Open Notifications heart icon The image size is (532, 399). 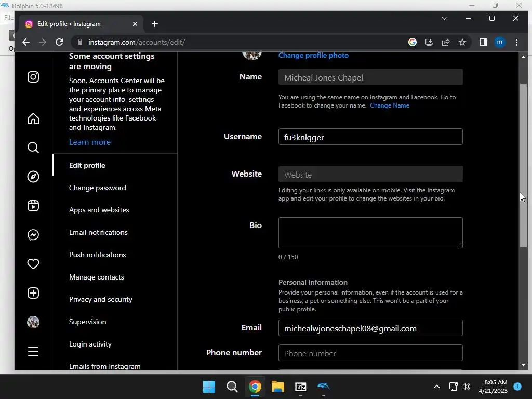click(x=33, y=264)
